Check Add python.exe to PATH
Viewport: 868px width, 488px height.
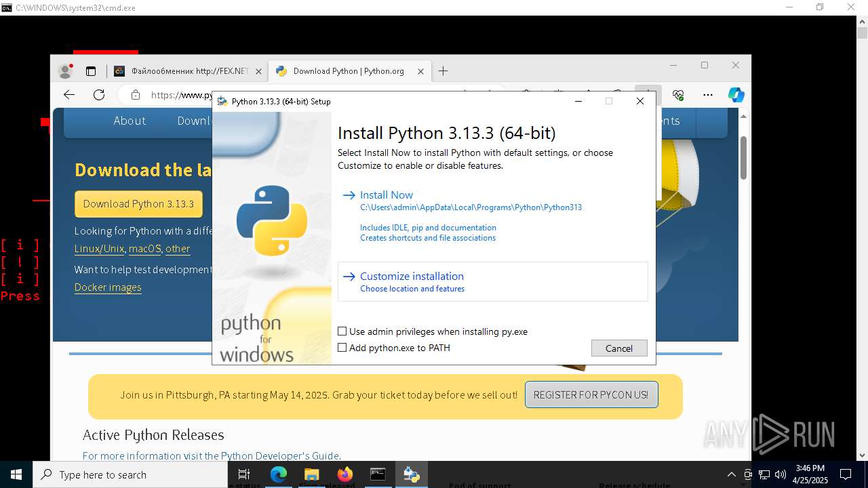[342, 348]
